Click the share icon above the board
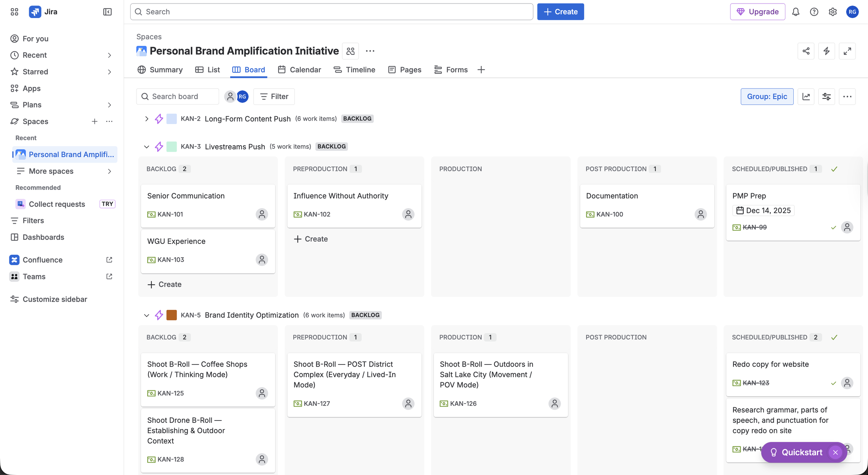This screenshot has height=475, width=868. click(806, 51)
